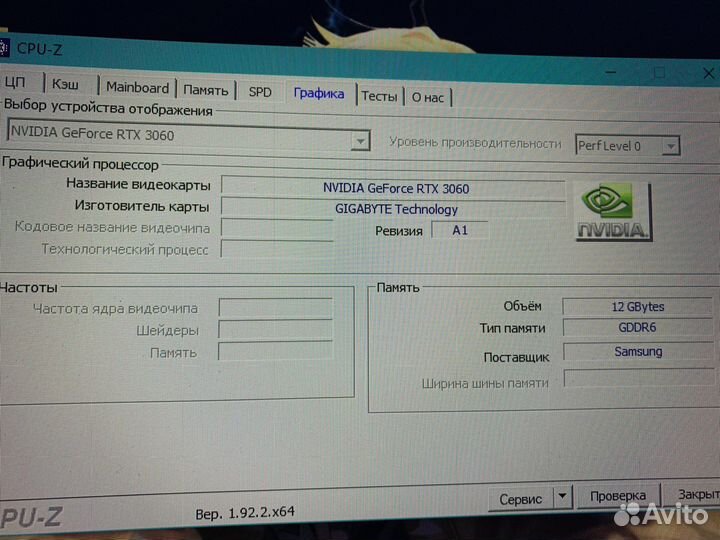The width and height of the screenshot is (720, 540).
Task: Go to the О нас tab
Action: pyautogui.click(x=428, y=97)
